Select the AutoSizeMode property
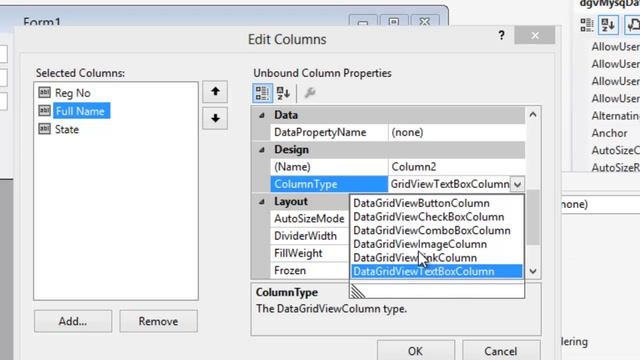This screenshot has height=360, width=640. 309,219
